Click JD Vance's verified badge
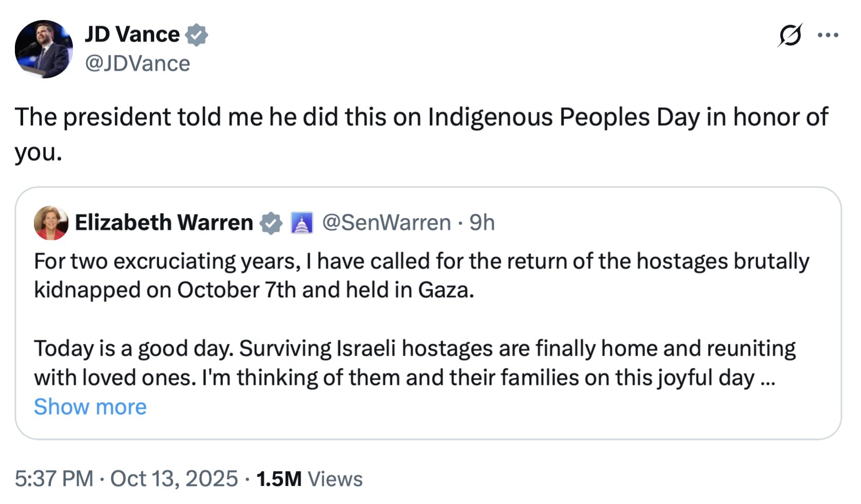861x504 pixels. [x=196, y=35]
